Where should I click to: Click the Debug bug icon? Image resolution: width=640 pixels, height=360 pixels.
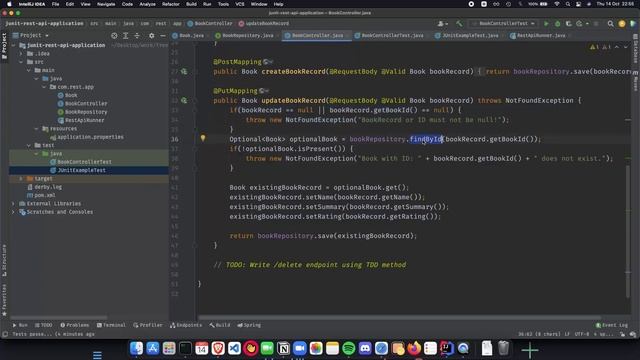point(558,24)
